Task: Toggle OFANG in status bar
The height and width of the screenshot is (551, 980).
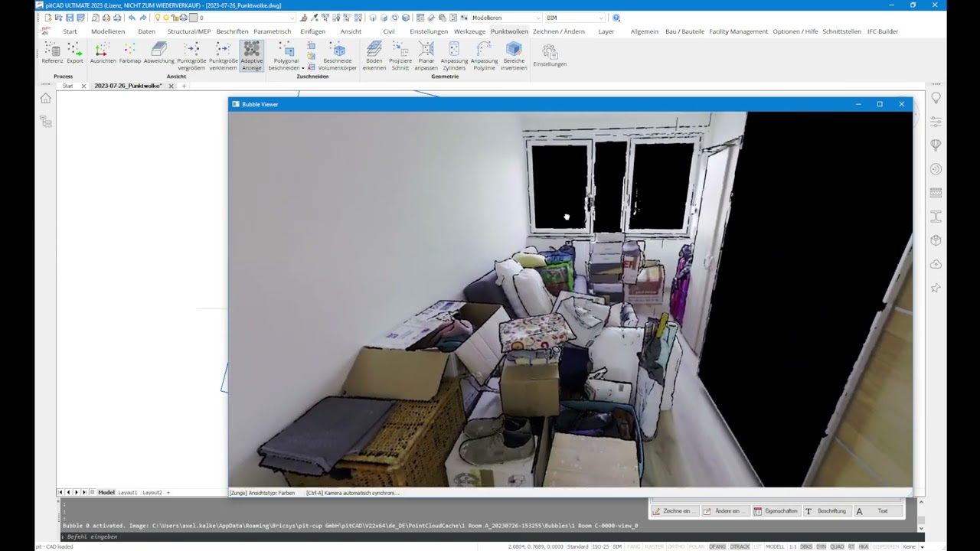Action: 717,546
